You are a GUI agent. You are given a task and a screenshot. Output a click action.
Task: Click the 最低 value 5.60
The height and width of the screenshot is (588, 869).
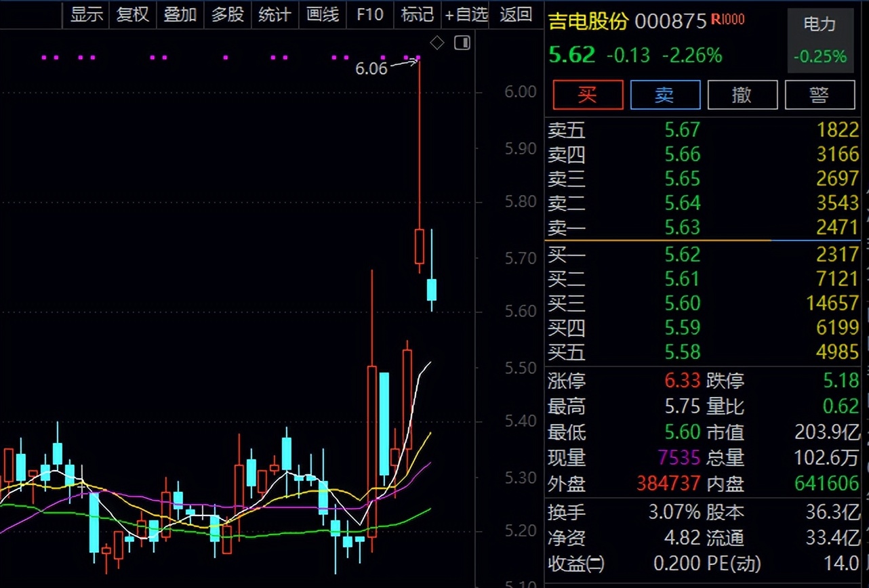tap(682, 432)
